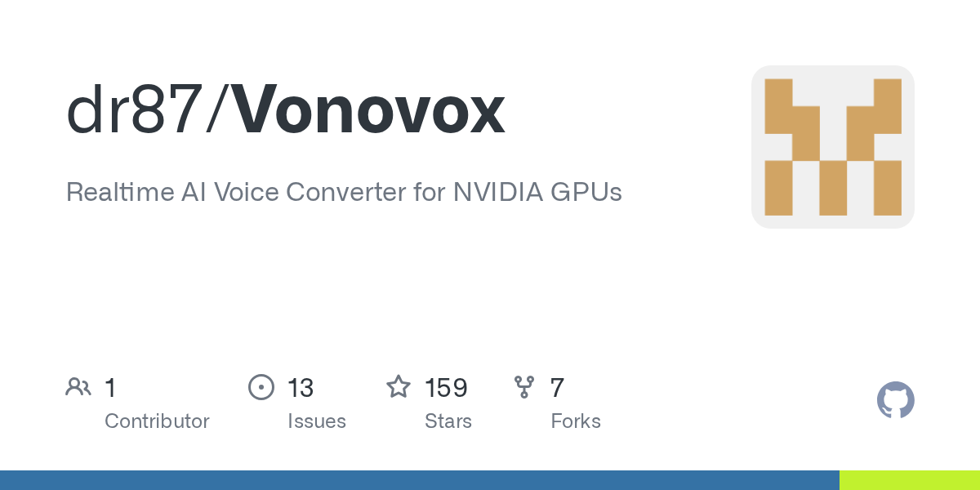The height and width of the screenshot is (490, 980).
Task: Select the Contributor label
Action: tap(157, 421)
